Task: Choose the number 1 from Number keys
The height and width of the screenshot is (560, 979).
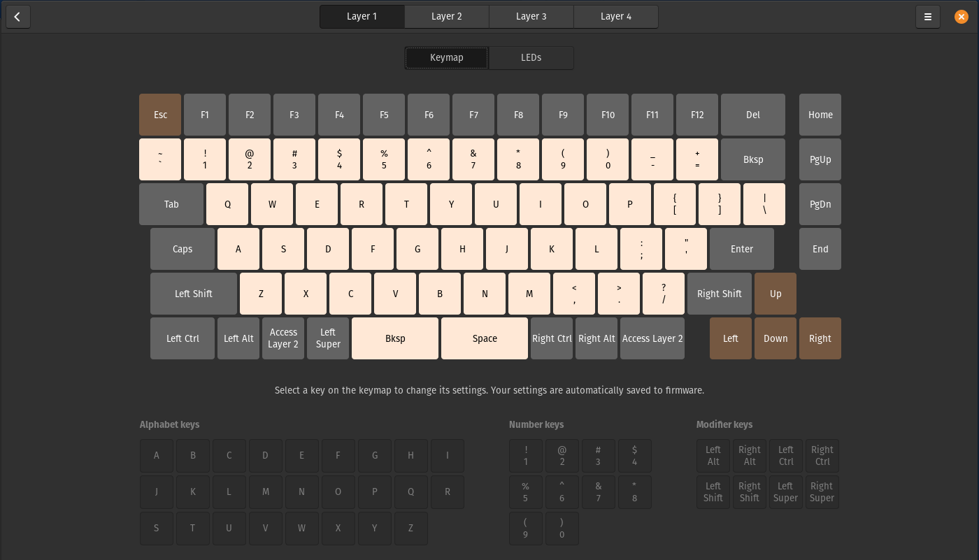Action: pyautogui.click(x=526, y=455)
